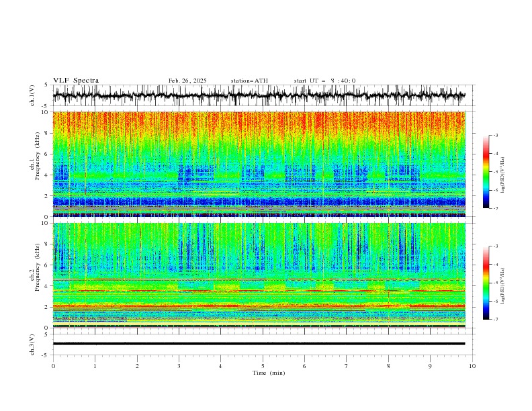Click inside the ch.2 spectrogram panel
The height and width of the screenshot is (411, 532).
259,275
